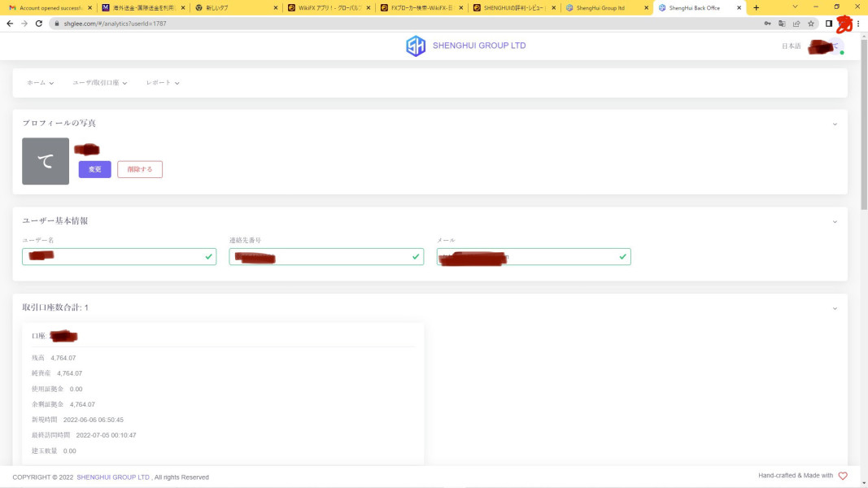Collapse the 取引口座数合計 section
The height and width of the screenshot is (488, 868).
click(835, 309)
